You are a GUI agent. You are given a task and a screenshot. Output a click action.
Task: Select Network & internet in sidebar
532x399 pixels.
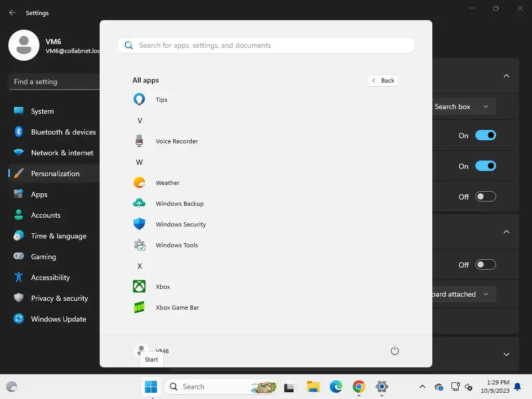(x=54, y=153)
